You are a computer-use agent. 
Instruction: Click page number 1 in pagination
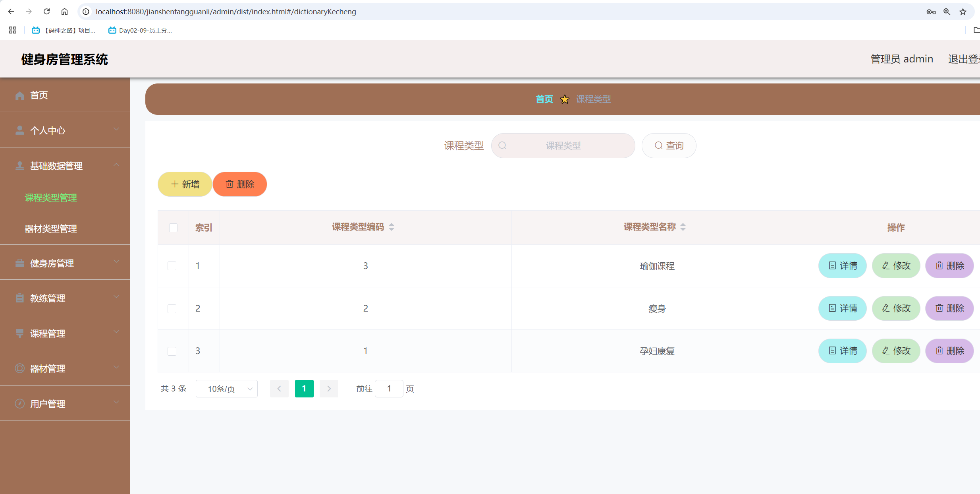click(x=304, y=389)
